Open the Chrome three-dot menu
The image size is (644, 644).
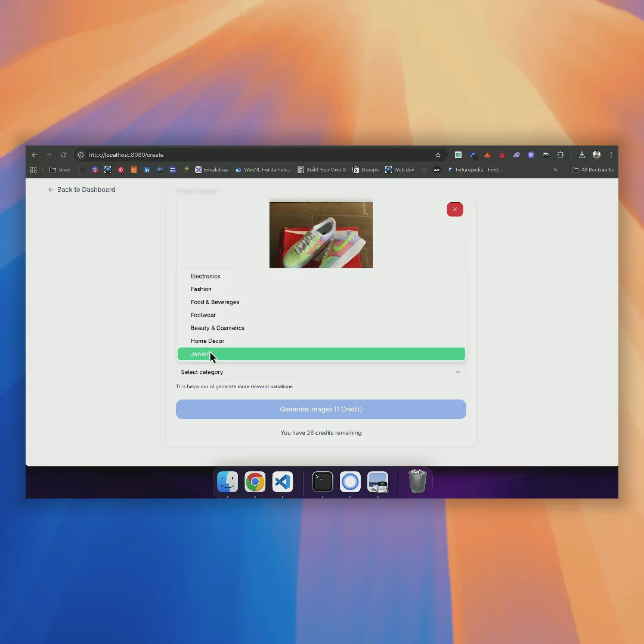click(x=611, y=155)
